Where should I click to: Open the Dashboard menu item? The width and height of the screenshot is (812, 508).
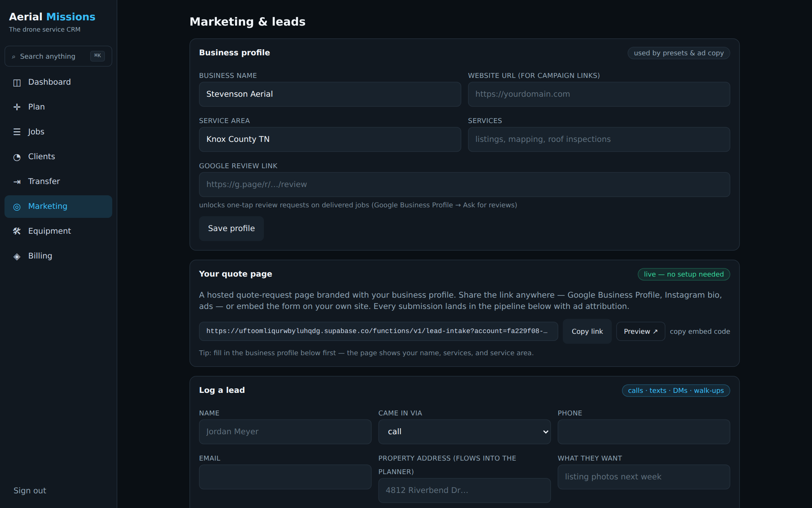[x=58, y=82]
